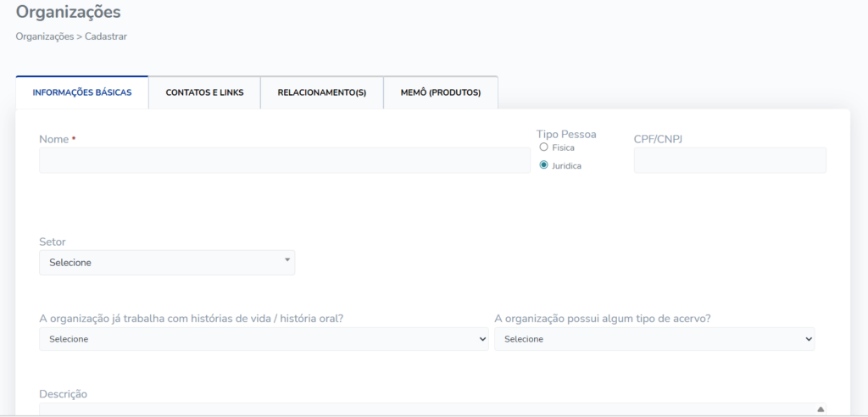Click the Organizações page heading
Screen dimensions: 868x417
point(69,12)
